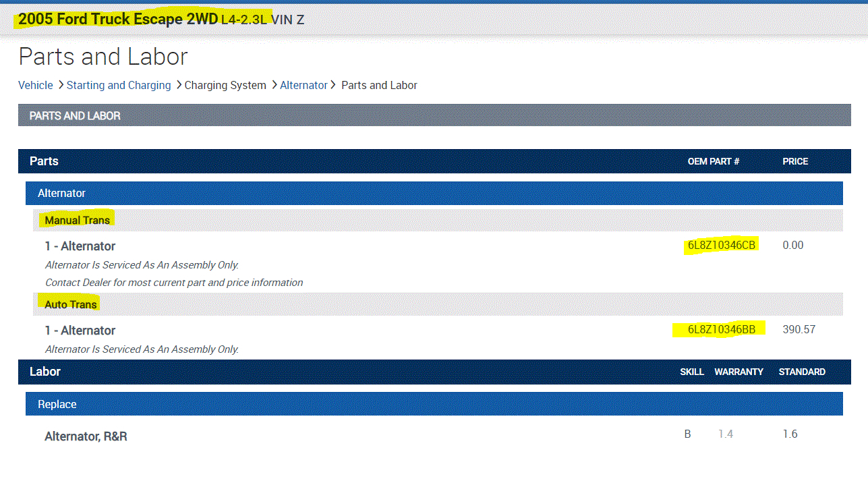Click the 2005 Ford Truck Escape 2WD title
The image size is (868, 483).
point(117,20)
